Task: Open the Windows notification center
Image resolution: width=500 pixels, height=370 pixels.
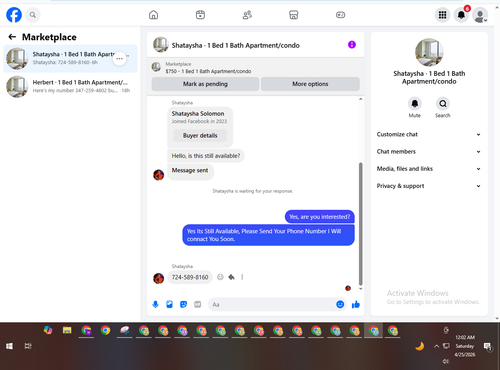Action: point(488,347)
